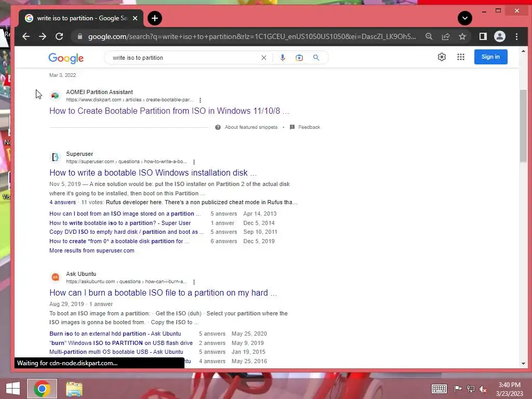Click 'About featured snippets'
Image resolution: width=532 pixels, height=399 pixels.
(251, 127)
